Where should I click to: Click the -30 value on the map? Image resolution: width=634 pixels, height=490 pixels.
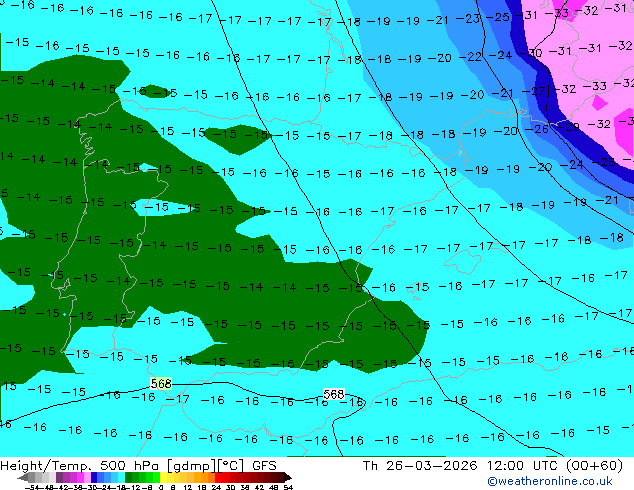click(530, 53)
